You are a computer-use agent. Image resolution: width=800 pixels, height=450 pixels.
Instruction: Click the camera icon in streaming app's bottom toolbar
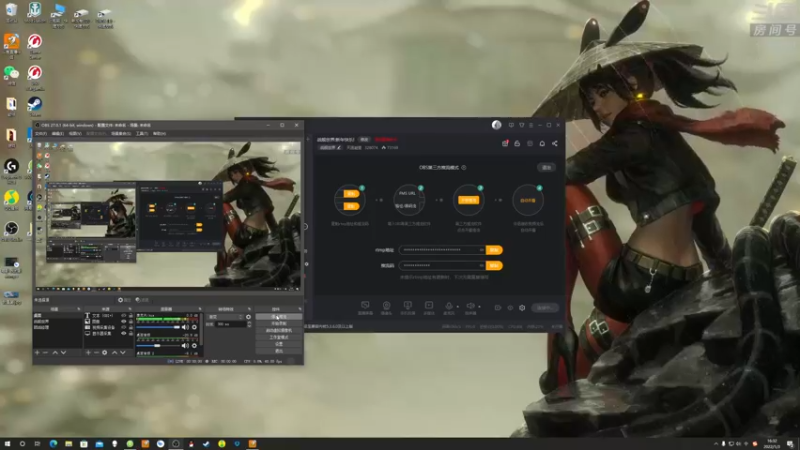click(386, 306)
